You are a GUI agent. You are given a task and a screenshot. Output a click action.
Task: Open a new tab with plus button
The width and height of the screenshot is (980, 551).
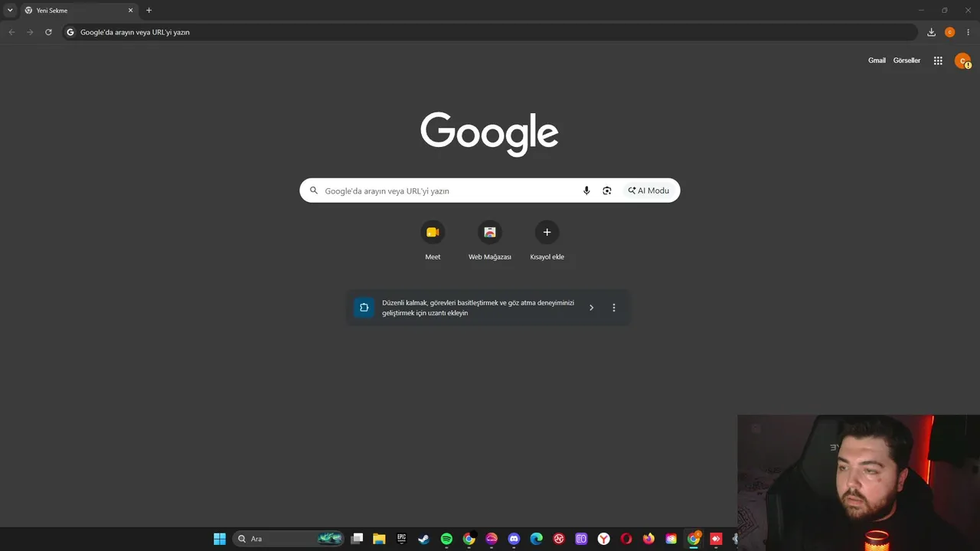coord(149,11)
